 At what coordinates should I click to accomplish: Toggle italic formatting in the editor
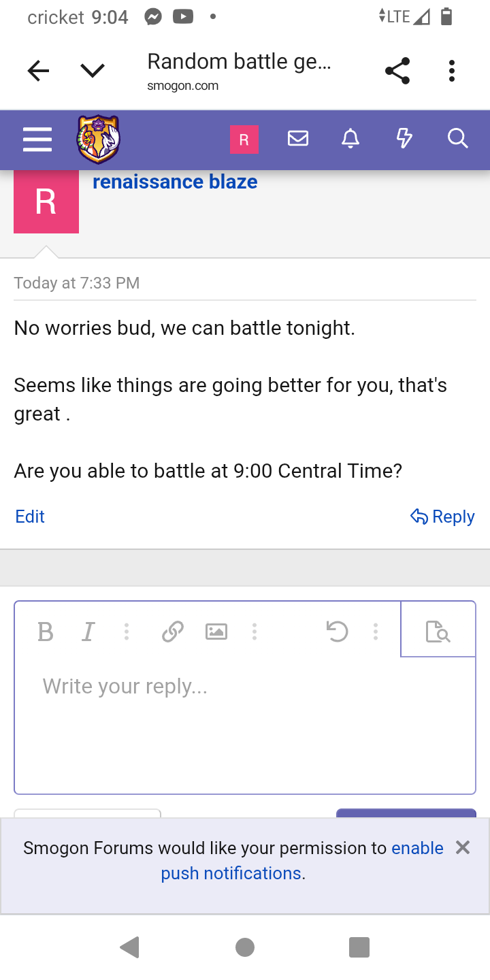pyautogui.click(x=87, y=632)
